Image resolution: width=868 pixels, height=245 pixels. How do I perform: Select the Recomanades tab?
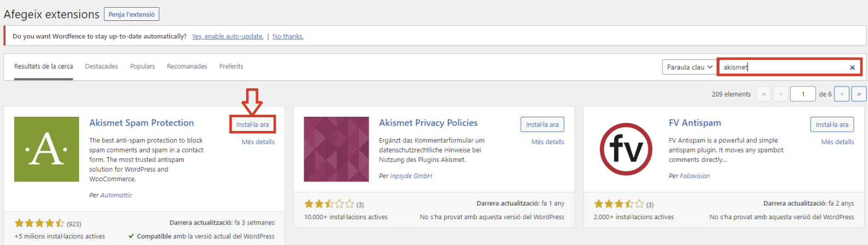[187, 66]
